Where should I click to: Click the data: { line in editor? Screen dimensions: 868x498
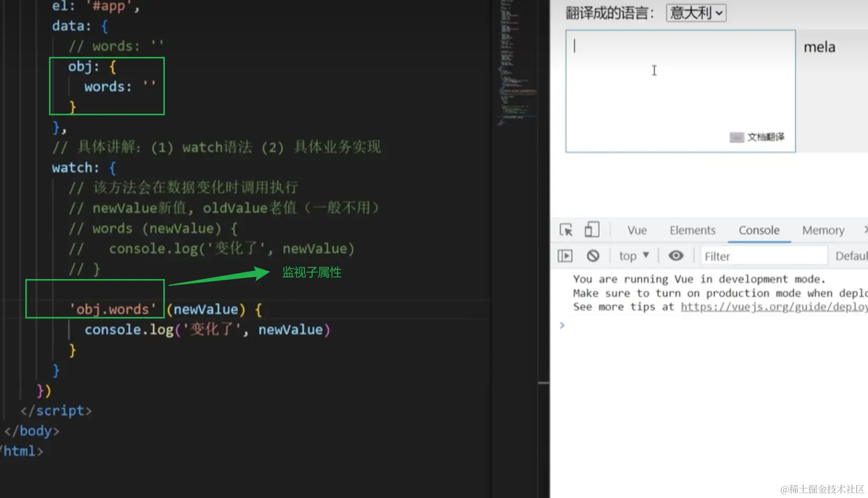(80, 26)
